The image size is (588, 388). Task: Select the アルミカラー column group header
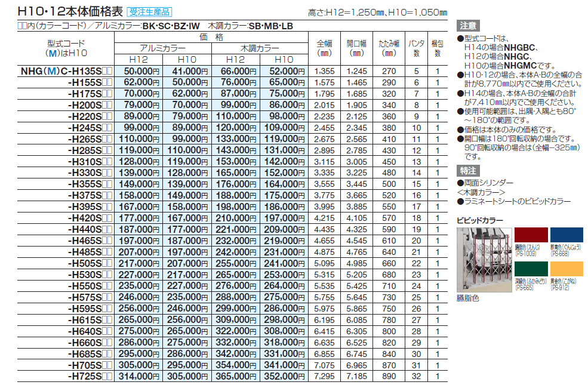(162, 48)
